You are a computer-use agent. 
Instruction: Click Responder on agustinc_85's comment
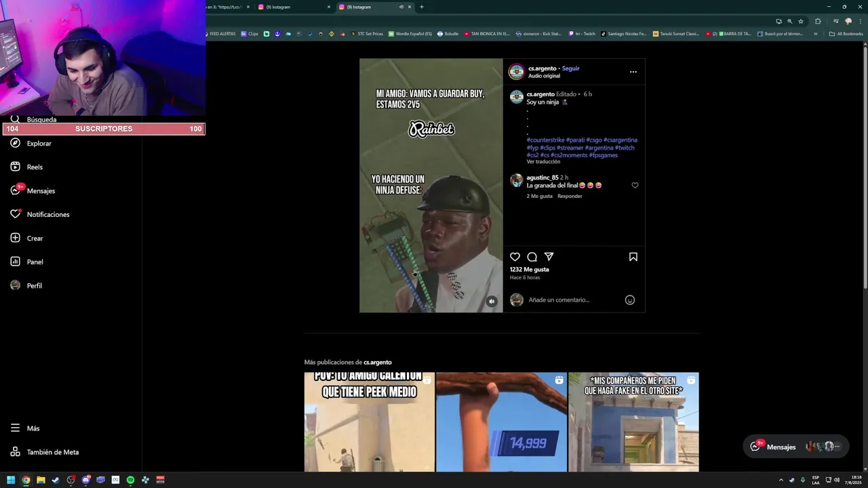[x=570, y=196]
